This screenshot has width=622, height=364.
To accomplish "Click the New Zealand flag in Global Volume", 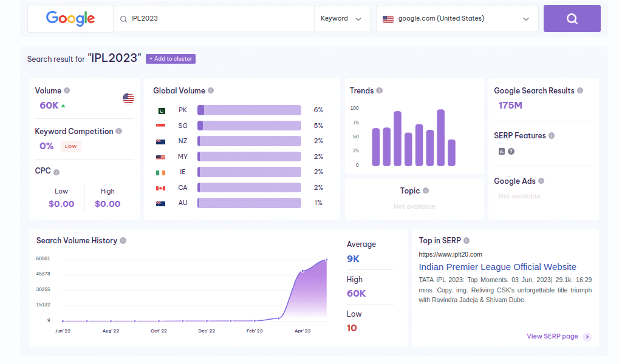I will [x=160, y=141].
